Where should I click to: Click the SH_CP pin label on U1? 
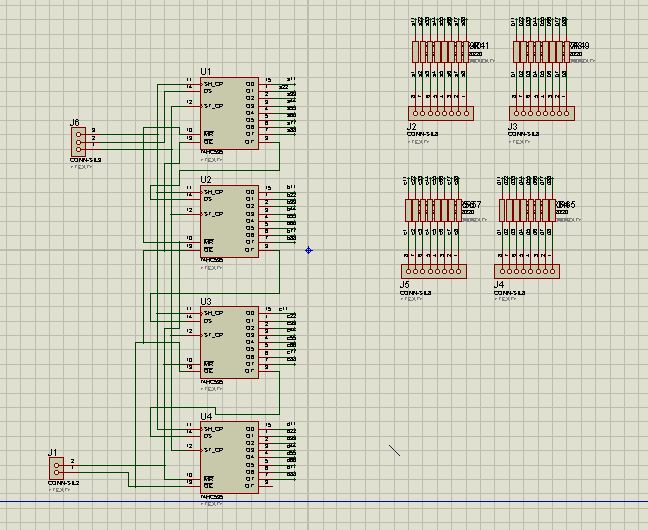pos(212,83)
